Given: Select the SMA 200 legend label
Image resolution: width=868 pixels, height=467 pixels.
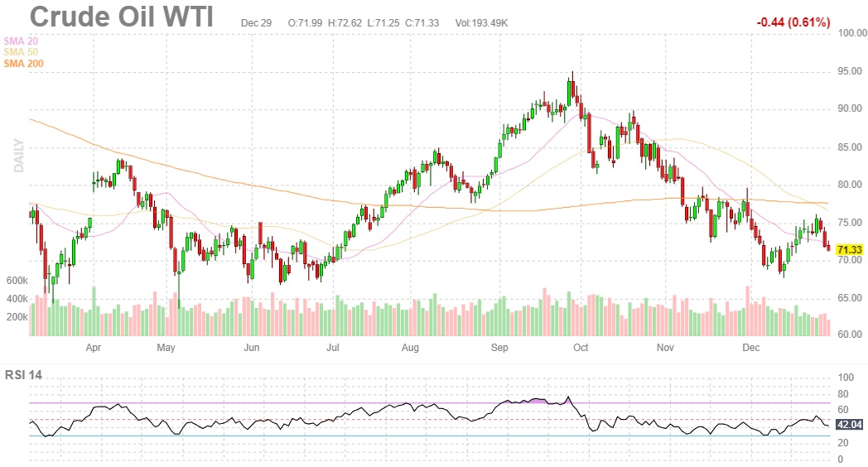Looking at the screenshot, I should tap(23, 64).
